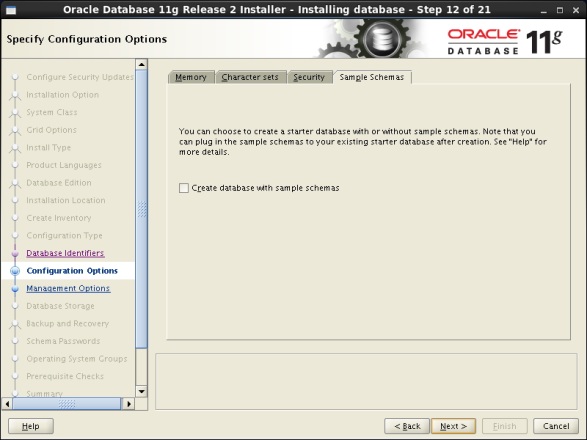Click the 'Product Languages' step text

pos(64,165)
